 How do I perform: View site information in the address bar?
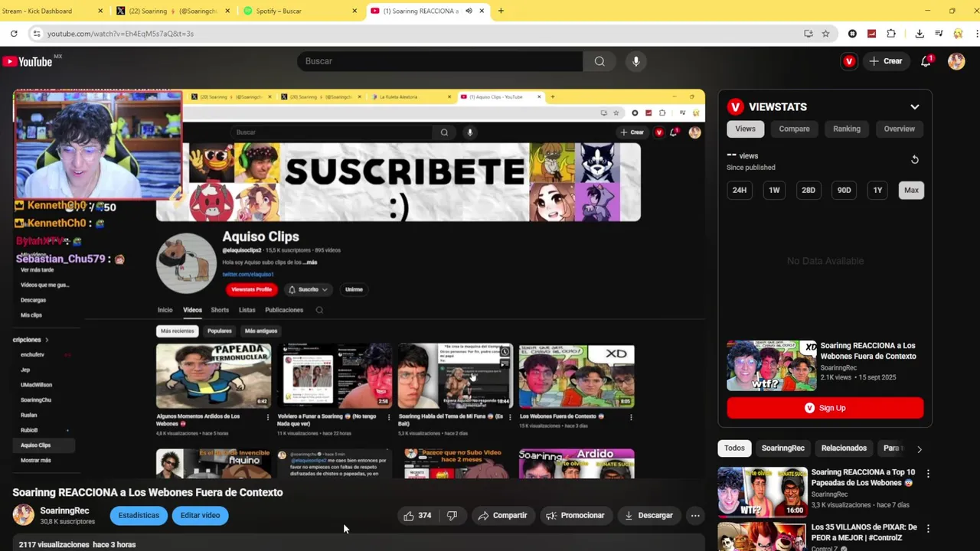tap(36, 34)
